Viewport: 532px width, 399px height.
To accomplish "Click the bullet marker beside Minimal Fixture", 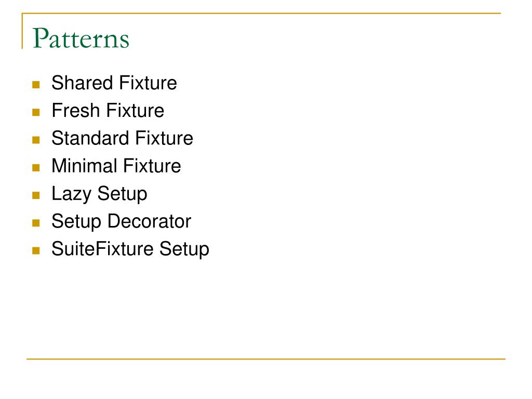I will pos(36,168).
